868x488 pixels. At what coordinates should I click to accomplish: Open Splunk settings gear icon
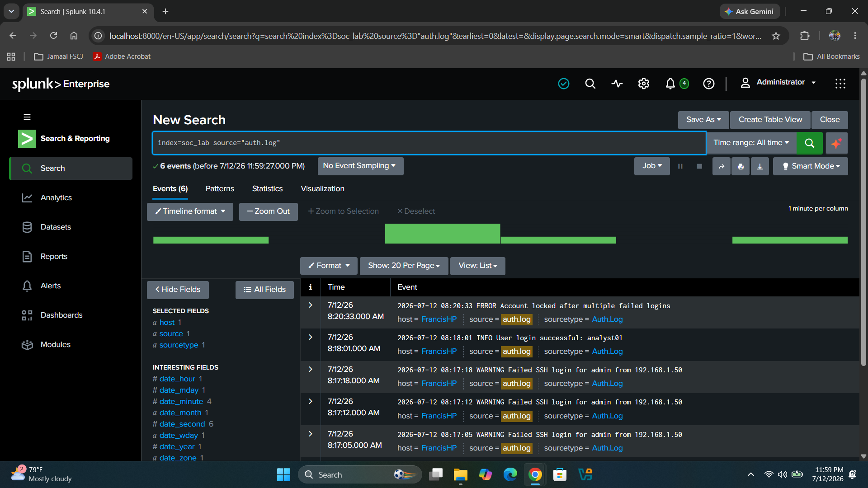click(x=643, y=84)
